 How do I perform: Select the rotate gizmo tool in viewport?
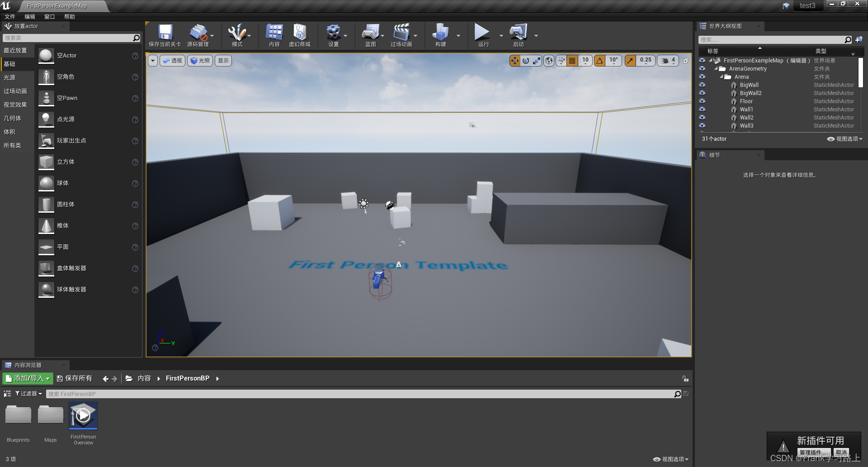point(526,61)
